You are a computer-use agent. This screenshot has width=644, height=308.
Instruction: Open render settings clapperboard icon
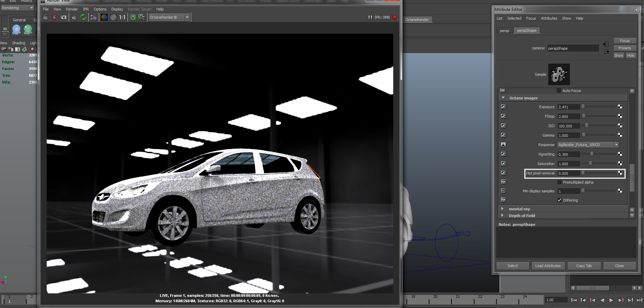coord(94,17)
